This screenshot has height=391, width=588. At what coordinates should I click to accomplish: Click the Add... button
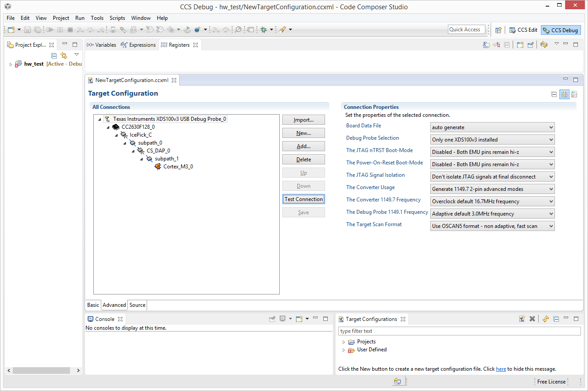point(303,146)
